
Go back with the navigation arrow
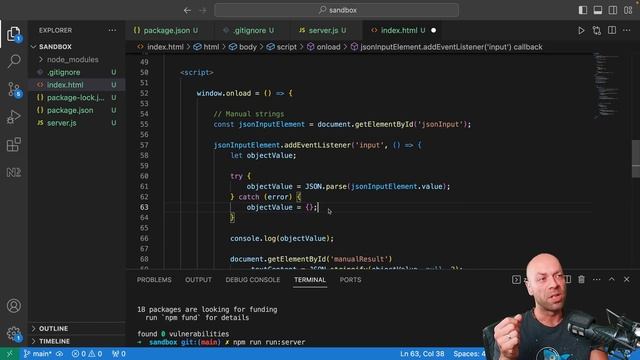[187, 11]
